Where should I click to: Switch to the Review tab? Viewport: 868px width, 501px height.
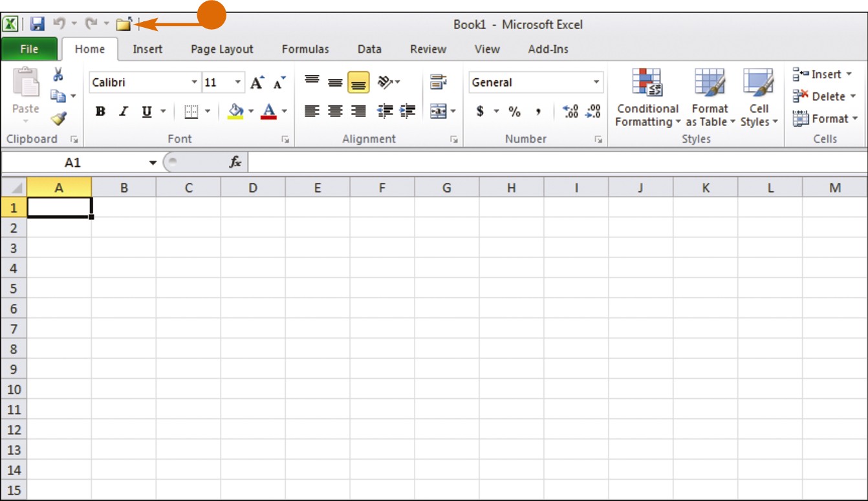(428, 49)
